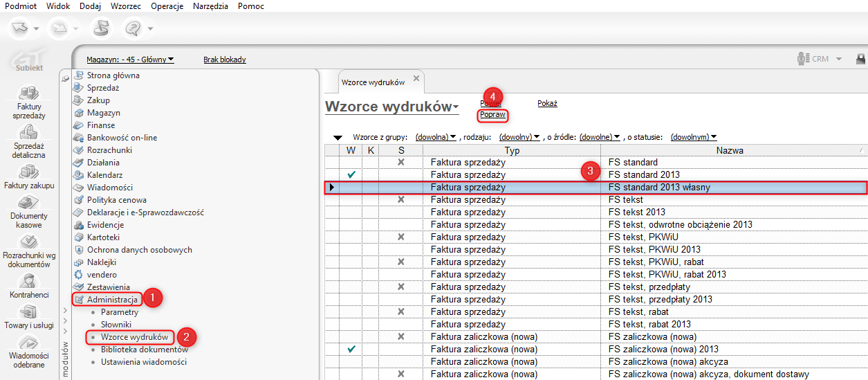The image size is (868, 380).
Task: Click the Rozrachunki module icon
Action: coord(79,150)
